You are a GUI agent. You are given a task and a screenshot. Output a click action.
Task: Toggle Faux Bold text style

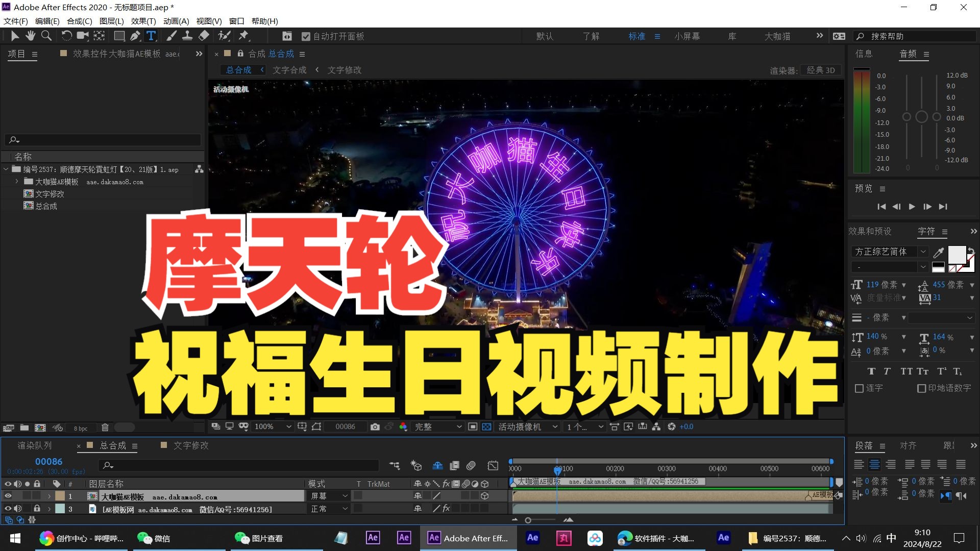pyautogui.click(x=871, y=371)
